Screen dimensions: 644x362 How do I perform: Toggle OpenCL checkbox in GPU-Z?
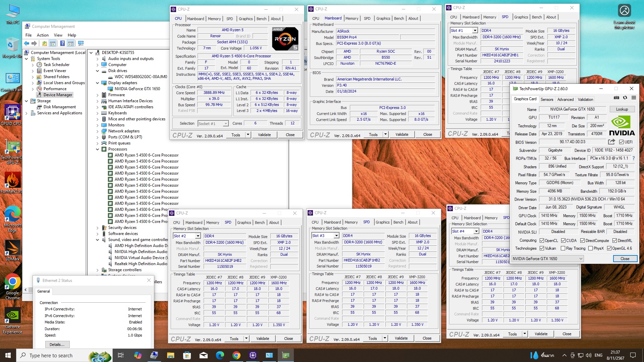[x=542, y=240]
